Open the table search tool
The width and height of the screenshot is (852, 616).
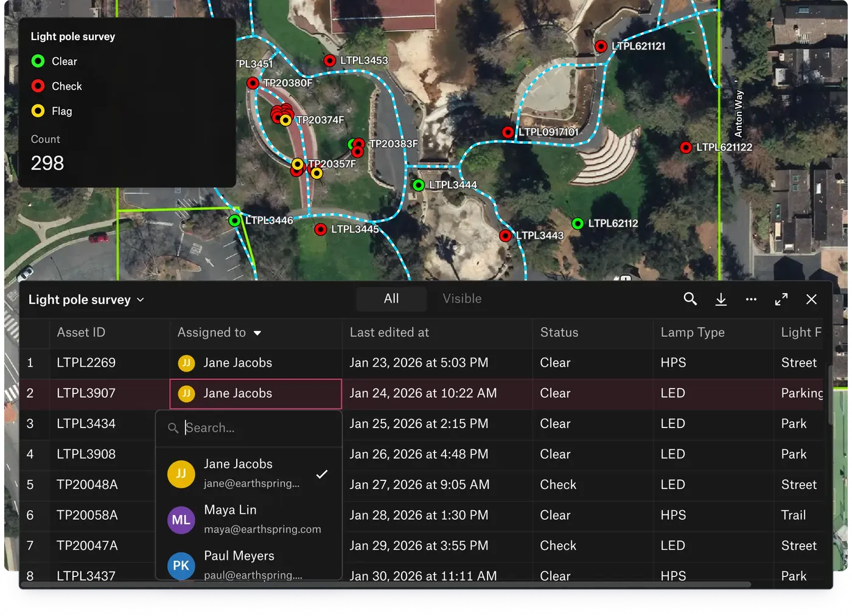tap(690, 299)
